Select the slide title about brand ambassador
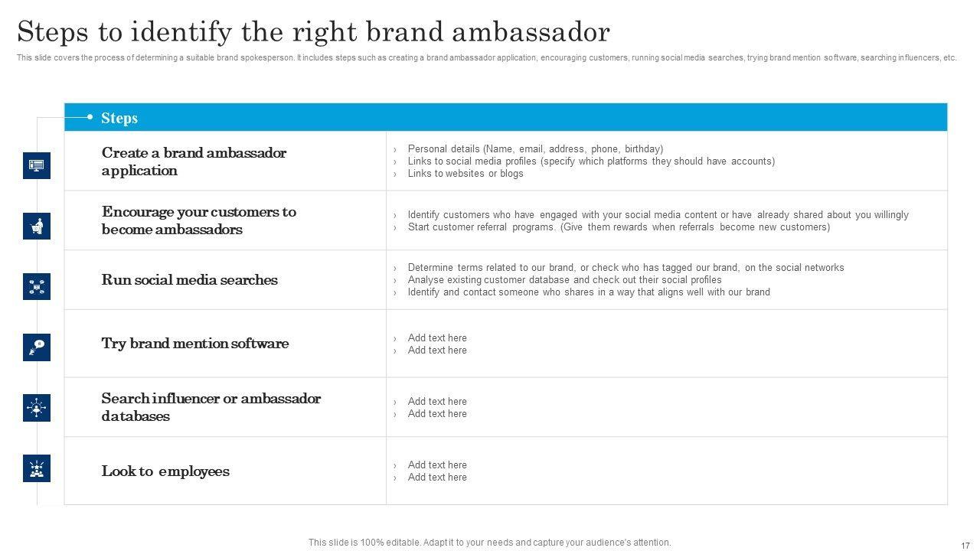Image resolution: width=980 pixels, height=551 pixels. [x=313, y=32]
